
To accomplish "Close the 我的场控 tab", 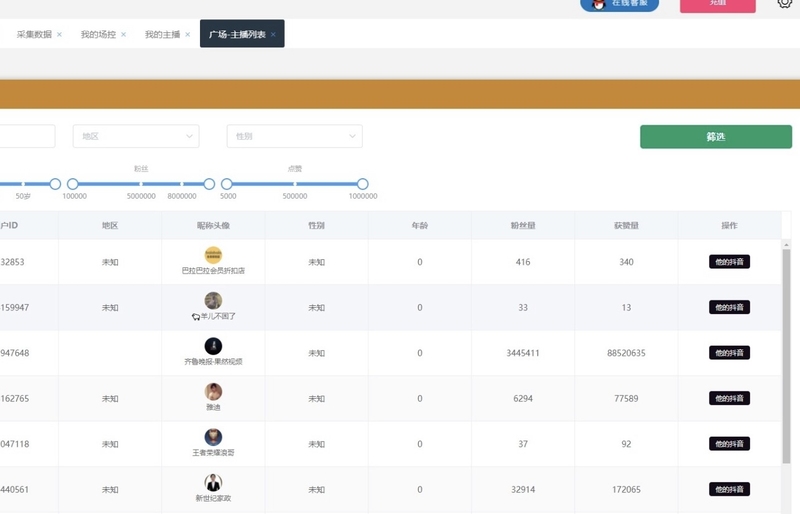I will [x=123, y=34].
